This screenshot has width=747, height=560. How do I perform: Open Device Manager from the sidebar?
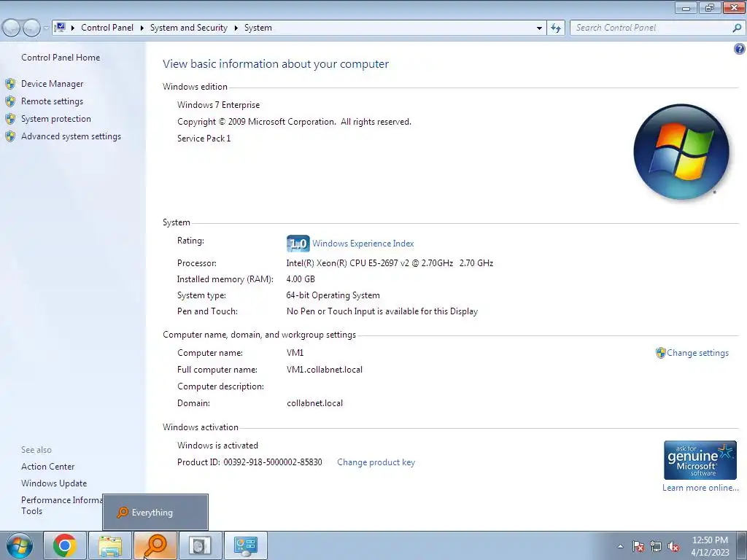pyautogui.click(x=52, y=84)
